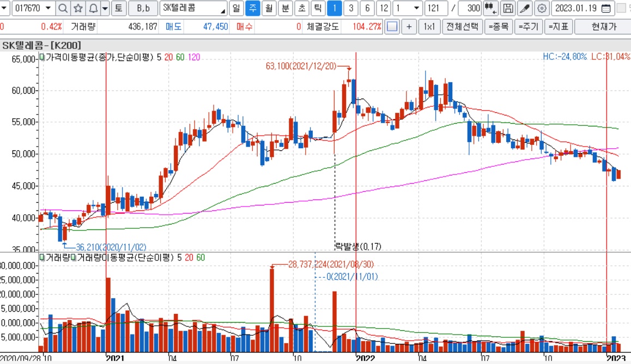Click the 매수 label
Image resolution: width=631 pixels, height=364 pixels.
pyautogui.click(x=244, y=27)
